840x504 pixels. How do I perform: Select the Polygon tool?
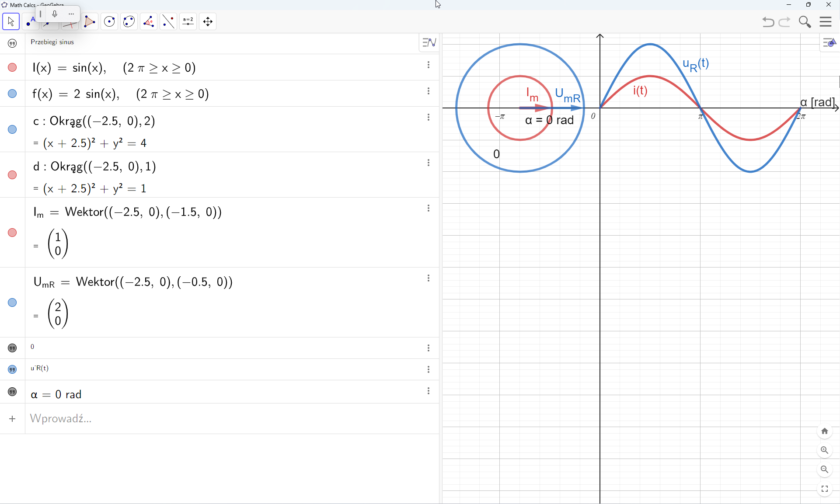(90, 21)
